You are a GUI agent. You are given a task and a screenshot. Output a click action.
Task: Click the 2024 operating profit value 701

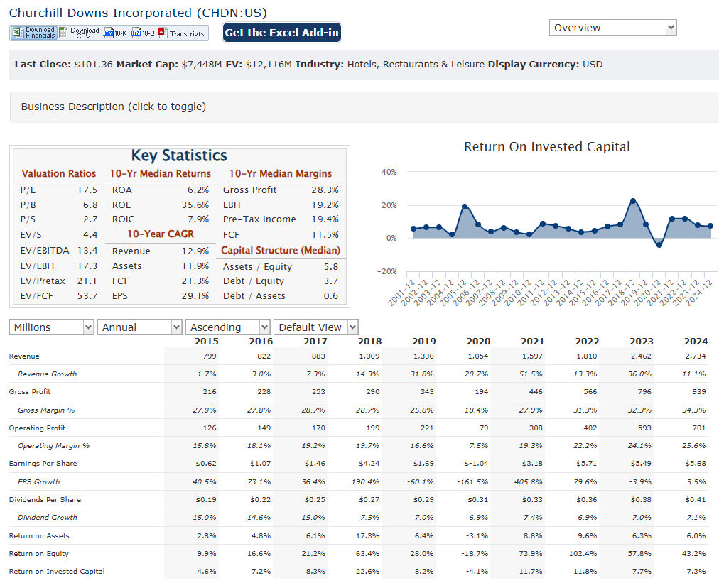coord(699,428)
